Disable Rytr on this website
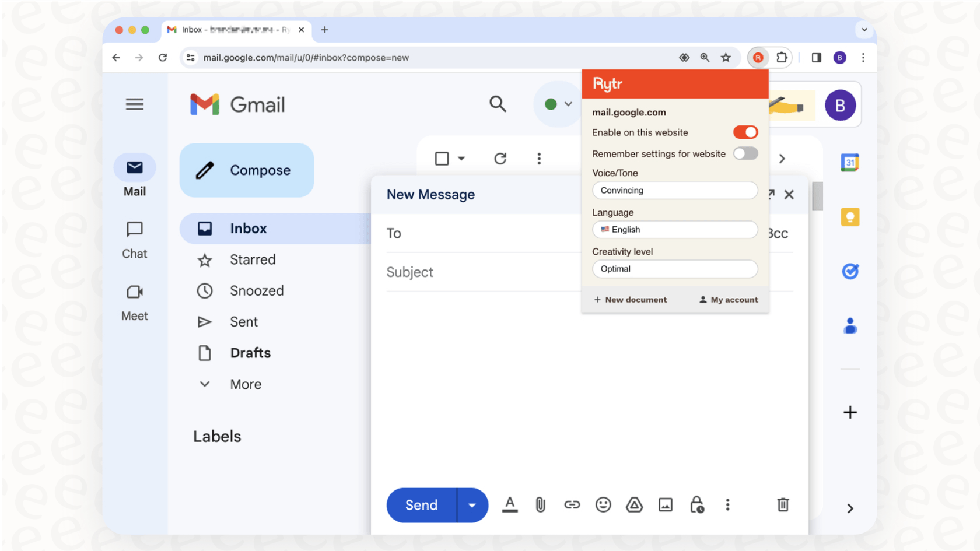The width and height of the screenshot is (980, 551). 745,132
